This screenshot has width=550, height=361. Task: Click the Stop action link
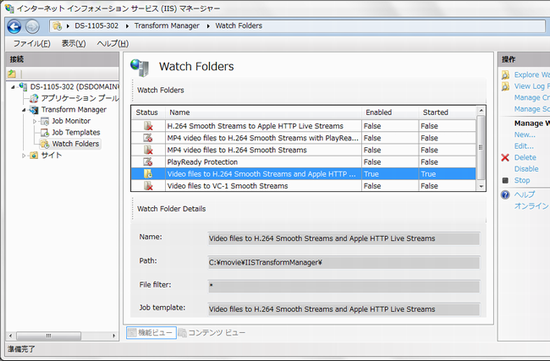pyautogui.click(x=522, y=180)
